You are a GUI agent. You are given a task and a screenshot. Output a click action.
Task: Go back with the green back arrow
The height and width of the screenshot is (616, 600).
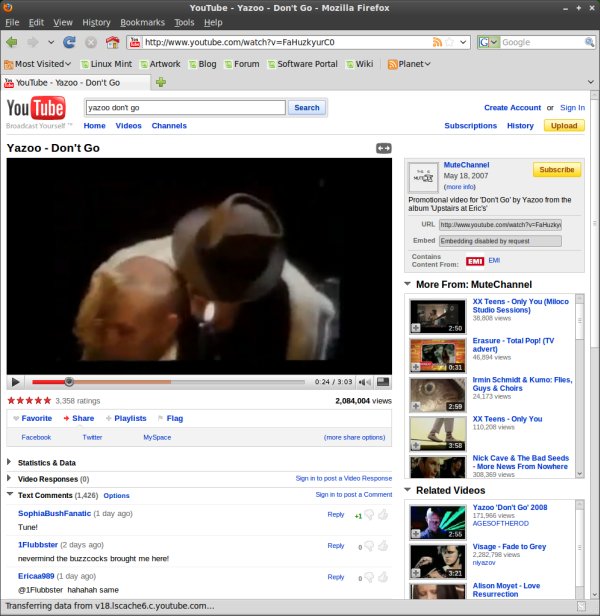coord(12,42)
